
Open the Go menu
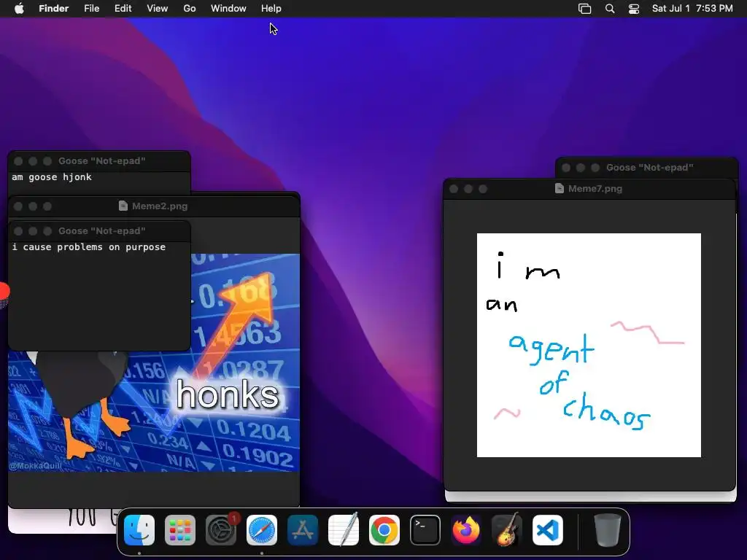point(190,9)
